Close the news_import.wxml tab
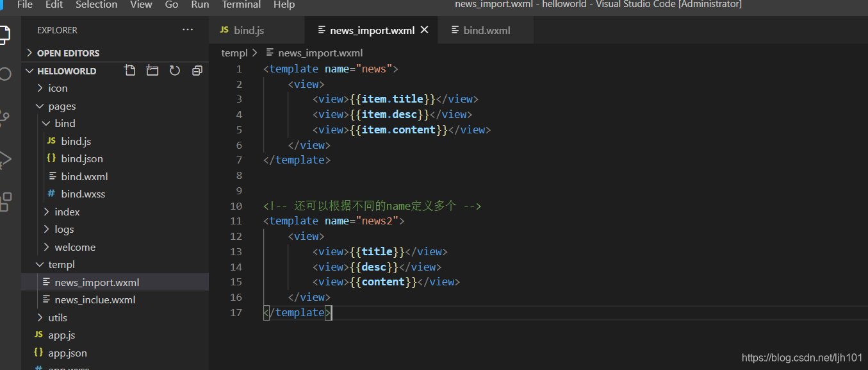This screenshot has width=868, height=370. [424, 29]
